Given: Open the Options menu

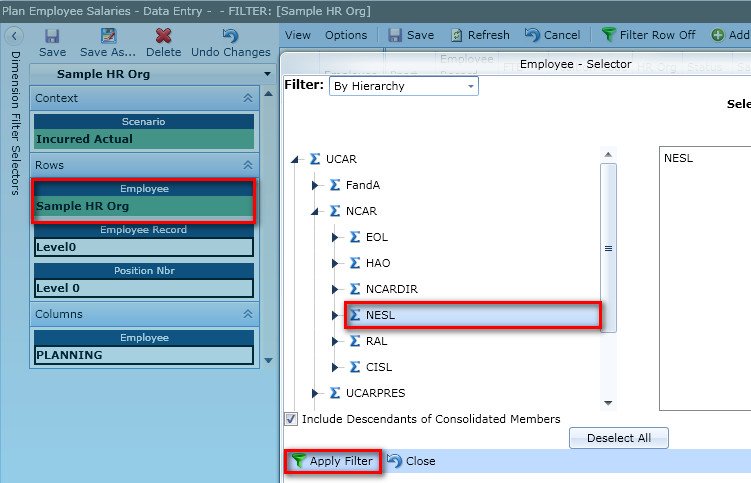Looking at the screenshot, I should pos(346,35).
